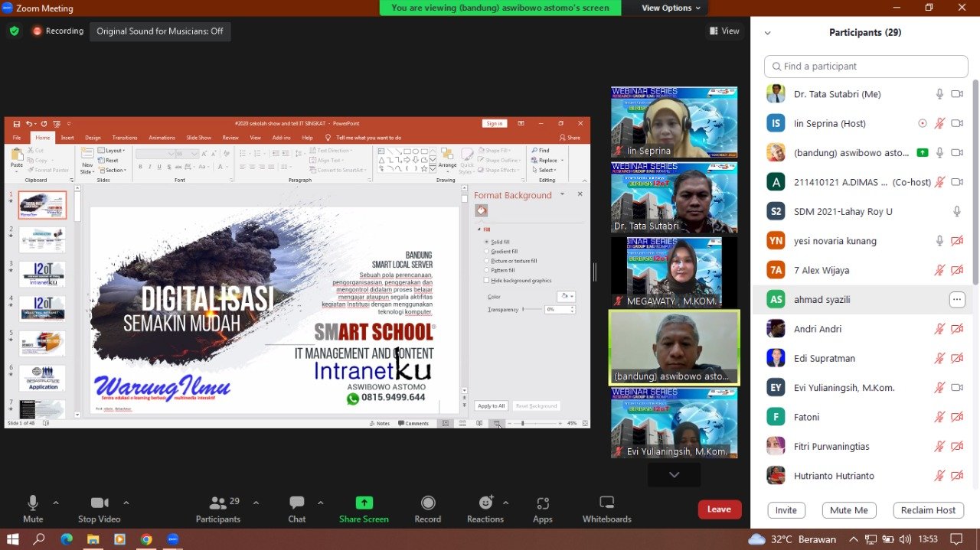Screen dimensions: 980x550
Task: Open the File tab in PowerPoint
Action: click(x=17, y=138)
